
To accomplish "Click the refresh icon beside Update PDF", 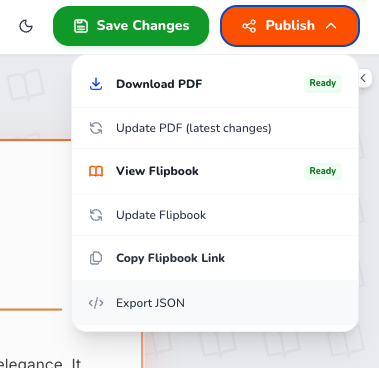I will tap(96, 128).
